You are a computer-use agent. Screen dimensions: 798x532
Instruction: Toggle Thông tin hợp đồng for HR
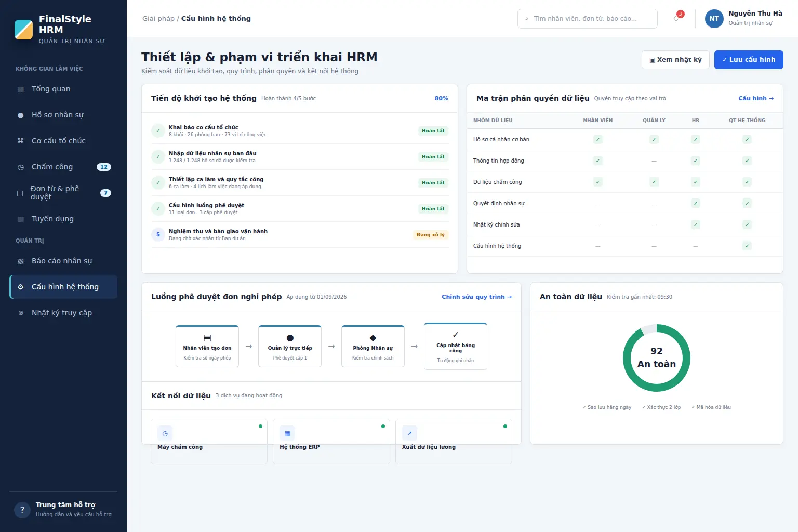696,161
